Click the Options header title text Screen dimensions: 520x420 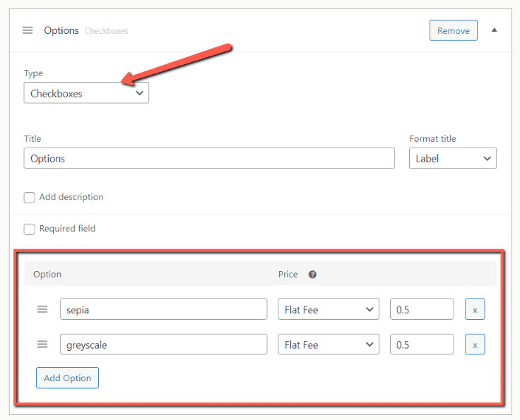(x=61, y=30)
